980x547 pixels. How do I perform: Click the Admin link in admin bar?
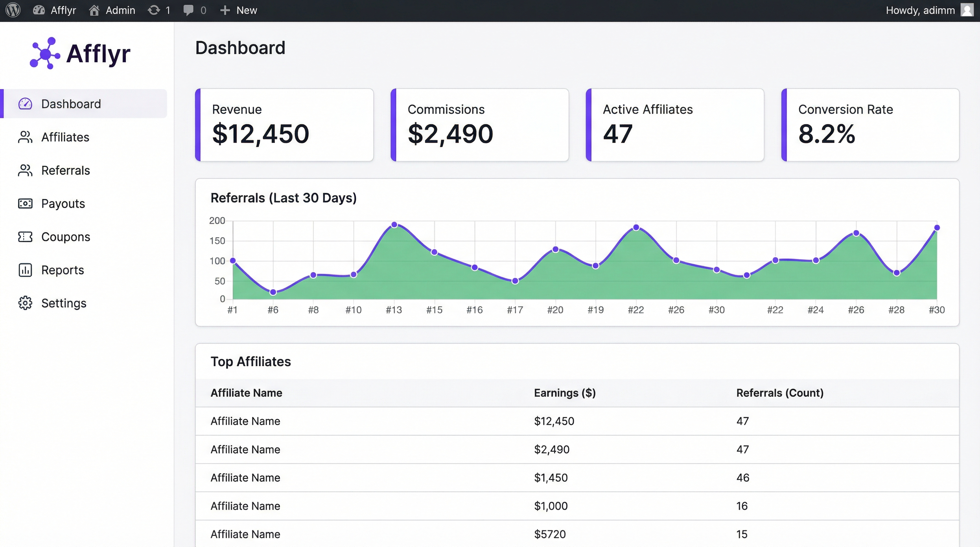point(120,10)
